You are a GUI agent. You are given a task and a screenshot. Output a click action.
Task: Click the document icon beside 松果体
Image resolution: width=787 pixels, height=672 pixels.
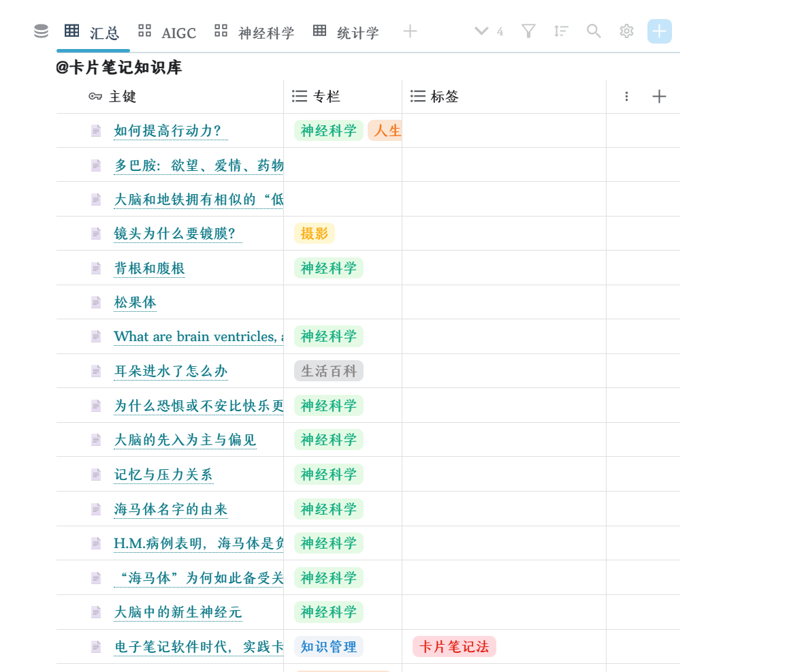pyautogui.click(x=95, y=302)
